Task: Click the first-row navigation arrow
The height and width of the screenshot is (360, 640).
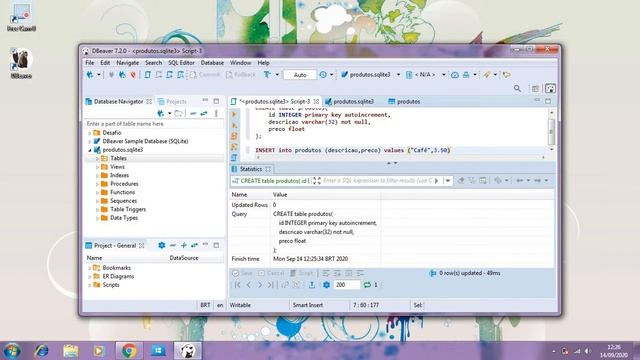Action: click(x=238, y=285)
